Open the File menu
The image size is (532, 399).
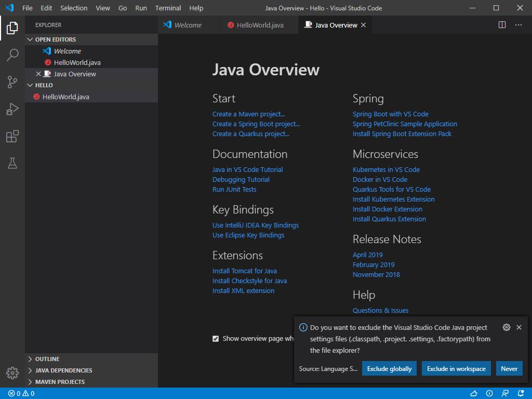click(x=27, y=8)
